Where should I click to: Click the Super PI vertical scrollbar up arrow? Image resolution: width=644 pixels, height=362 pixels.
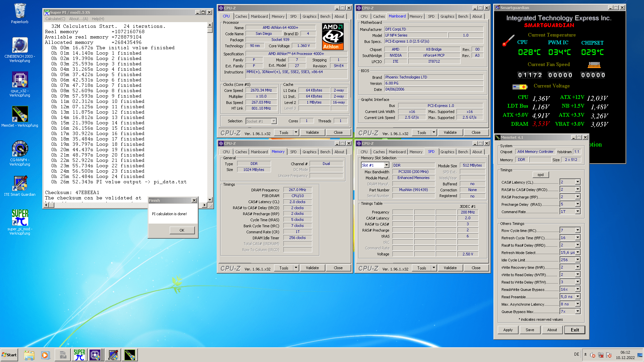[210, 25]
